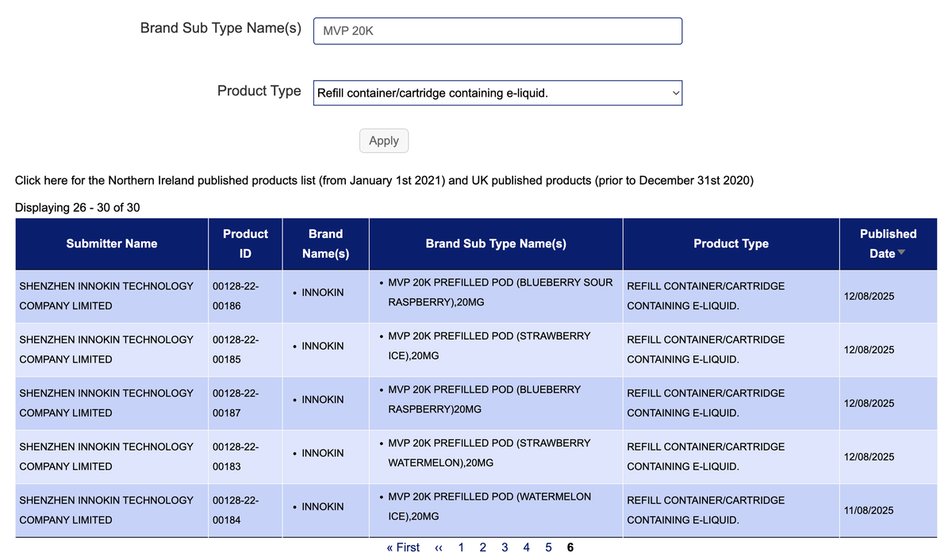Click Blueberry Sour Raspberry 20MG pod name

click(501, 293)
